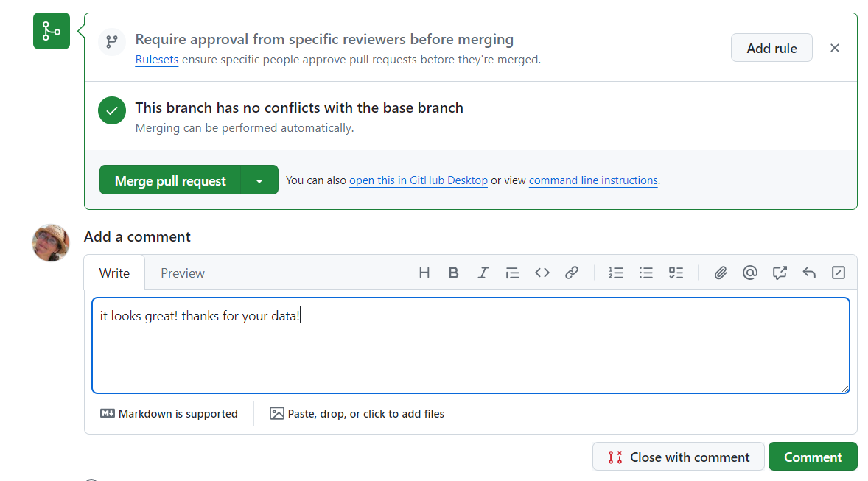The height and width of the screenshot is (481, 868).
Task: Click 'Merging can be performed automatically' text
Action: pyautogui.click(x=244, y=128)
